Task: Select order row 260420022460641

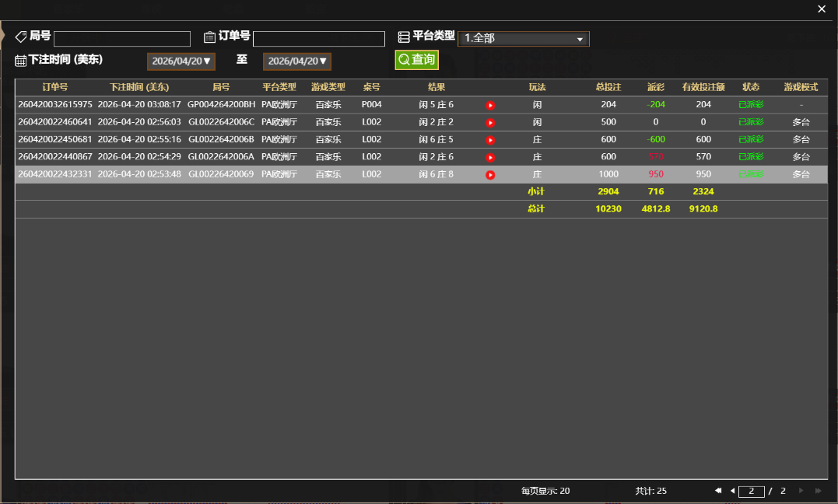Action: tap(55, 122)
